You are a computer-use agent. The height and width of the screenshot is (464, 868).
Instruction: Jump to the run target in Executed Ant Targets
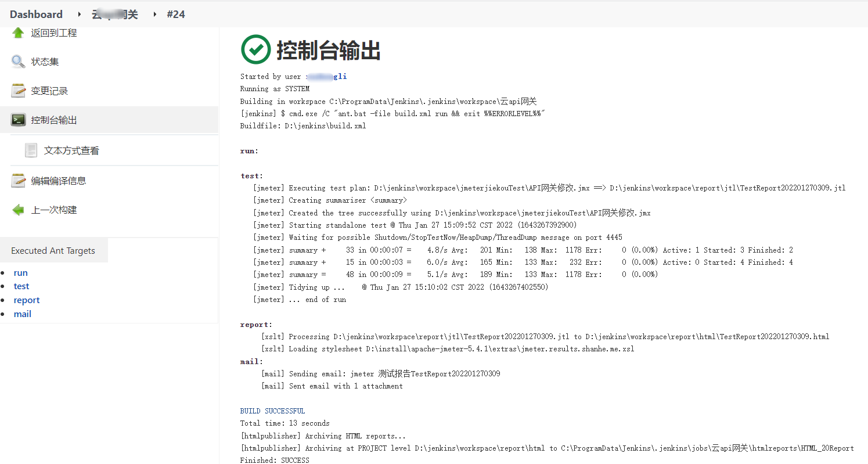click(21, 273)
